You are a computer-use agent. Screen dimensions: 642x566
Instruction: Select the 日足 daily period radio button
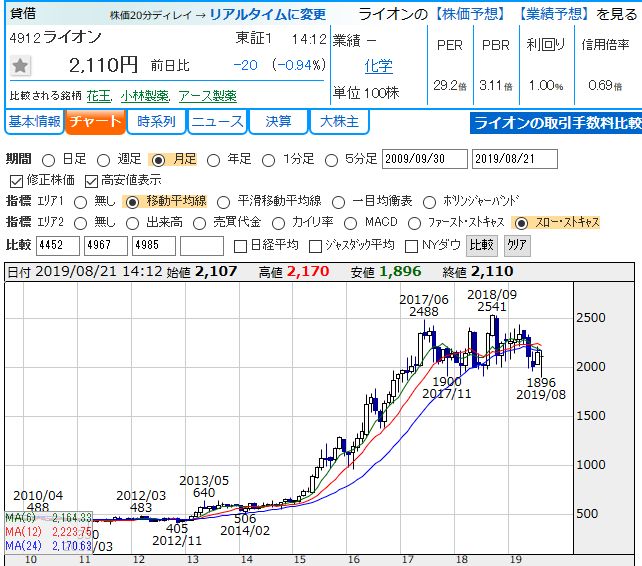[48, 160]
